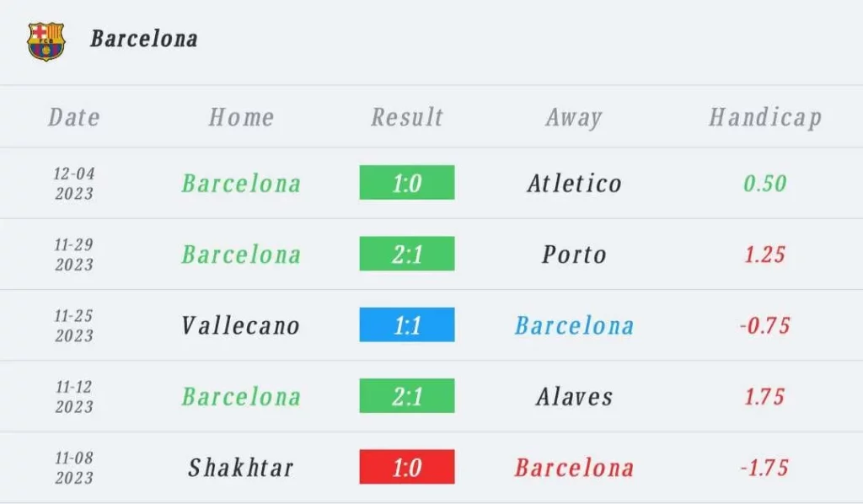This screenshot has width=863, height=504.
Task: Select the Home column header
Action: click(241, 117)
